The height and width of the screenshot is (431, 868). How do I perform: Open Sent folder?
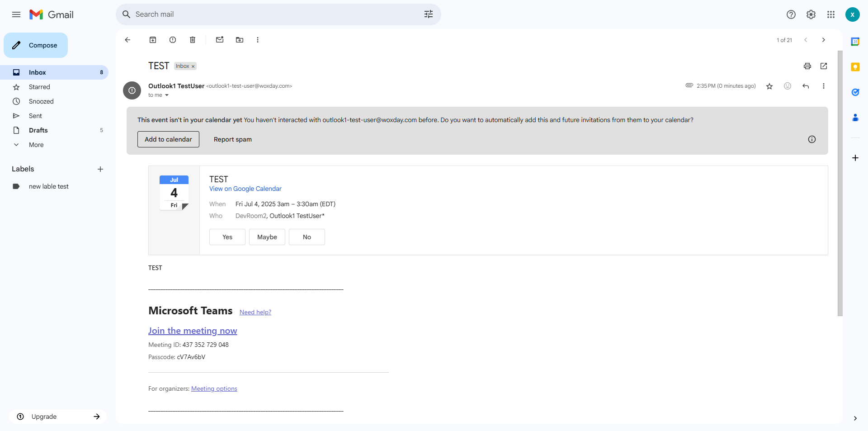click(54, 116)
